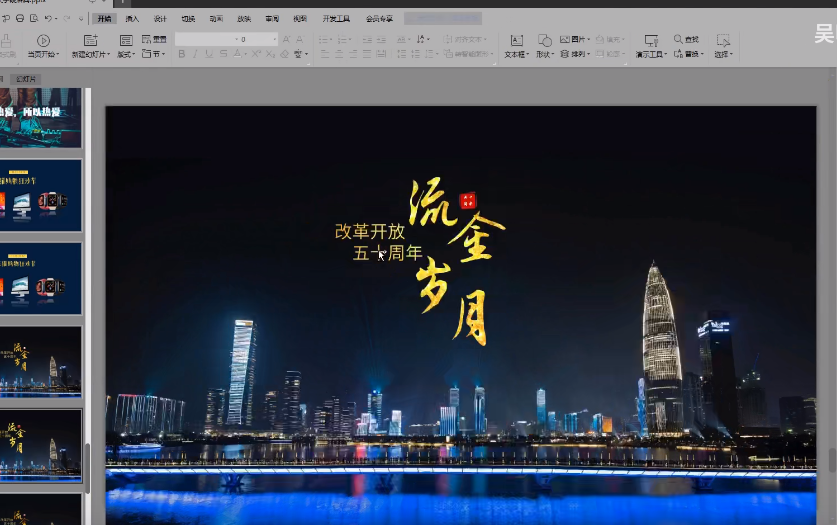Toggle Subscript X₂ button

(270, 54)
